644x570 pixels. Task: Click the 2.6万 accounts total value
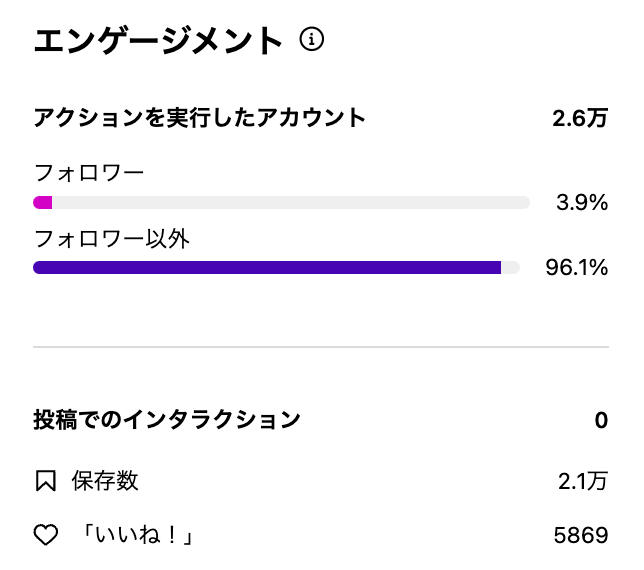580,118
